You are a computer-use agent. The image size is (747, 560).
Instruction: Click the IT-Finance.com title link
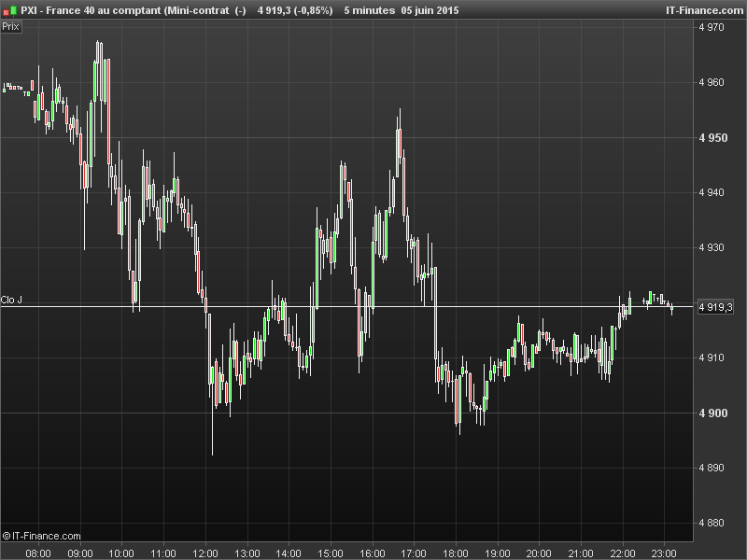[704, 10]
